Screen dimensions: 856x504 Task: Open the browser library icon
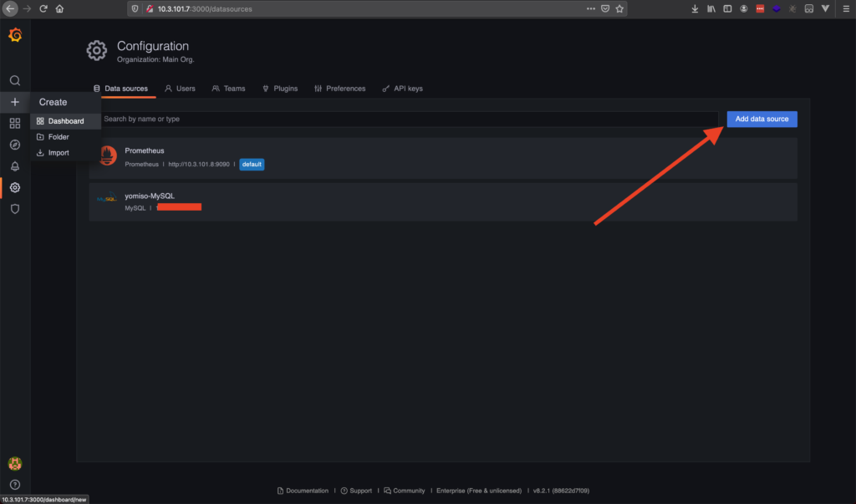pyautogui.click(x=711, y=8)
